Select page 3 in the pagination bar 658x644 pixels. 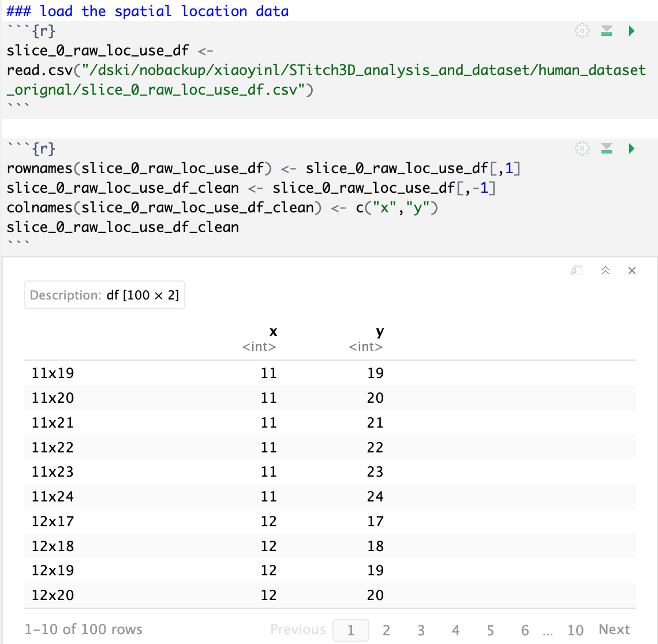[421, 630]
